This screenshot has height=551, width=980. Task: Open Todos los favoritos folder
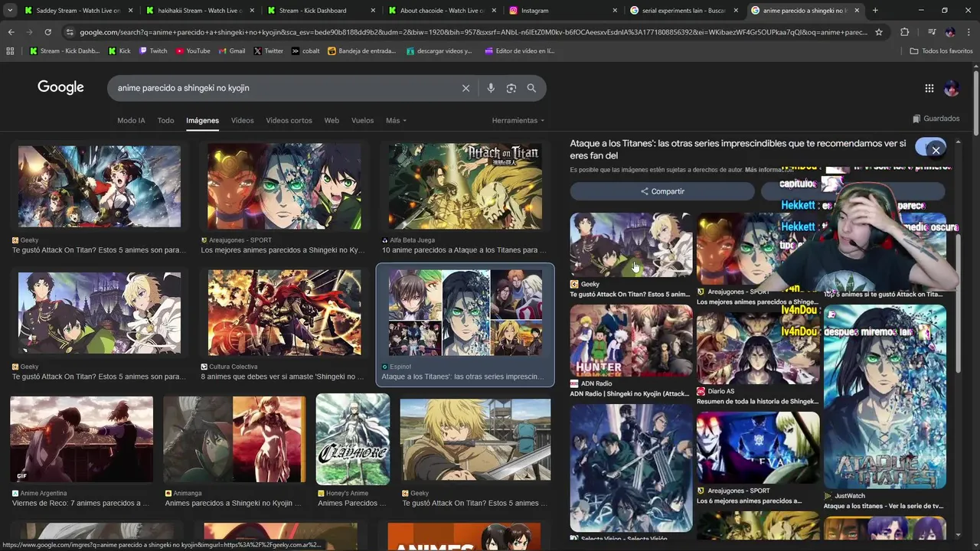pyautogui.click(x=941, y=51)
